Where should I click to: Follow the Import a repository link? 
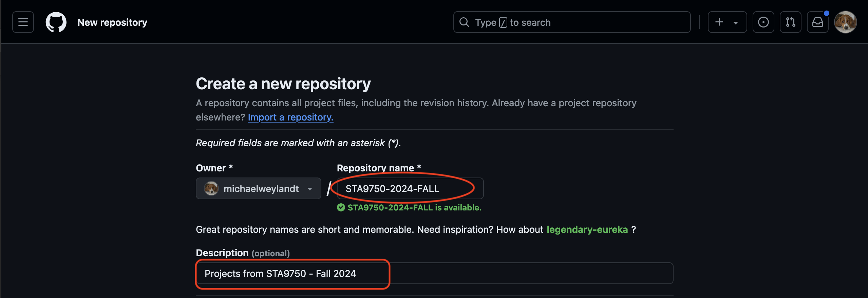tap(290, 117)
